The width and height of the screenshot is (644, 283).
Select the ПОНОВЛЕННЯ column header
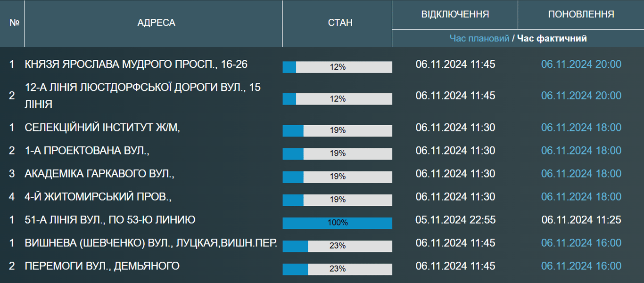(581, 14)
